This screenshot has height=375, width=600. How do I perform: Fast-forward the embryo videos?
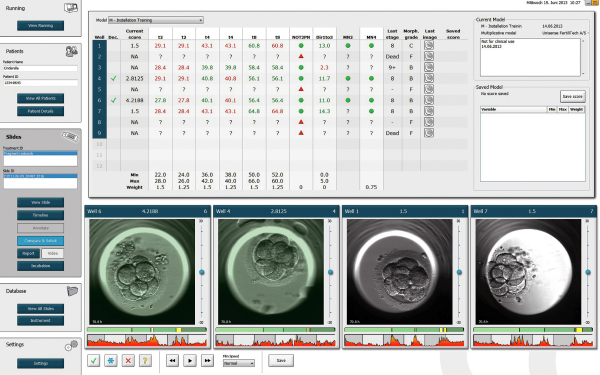[x=207, y=360]
